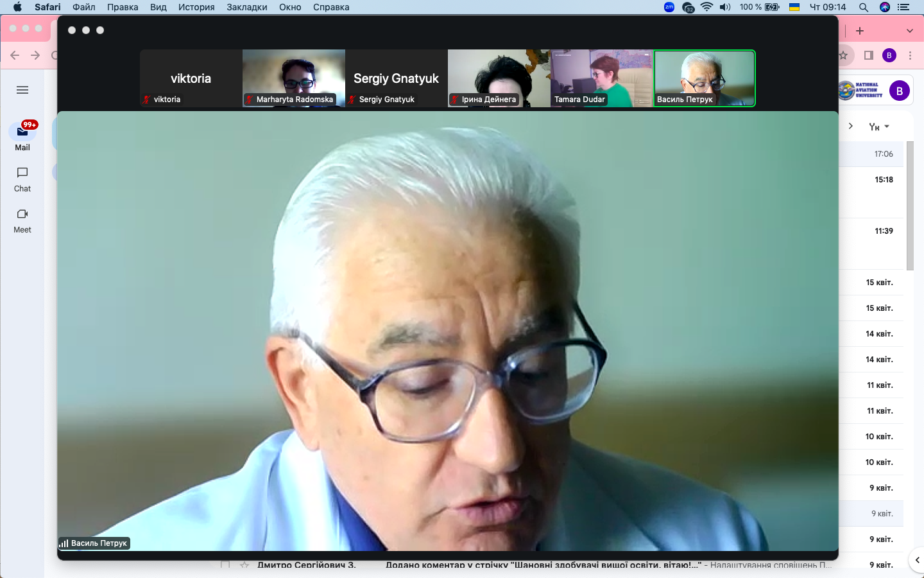Open the Вид menu

pos(158,7)
